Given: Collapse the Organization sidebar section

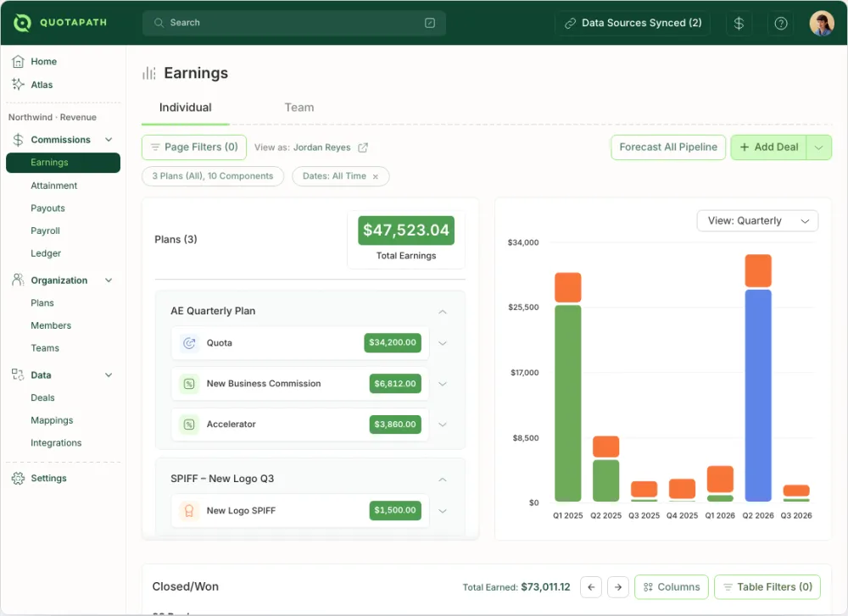Looking at the screenshot, I should pos(109,280).
